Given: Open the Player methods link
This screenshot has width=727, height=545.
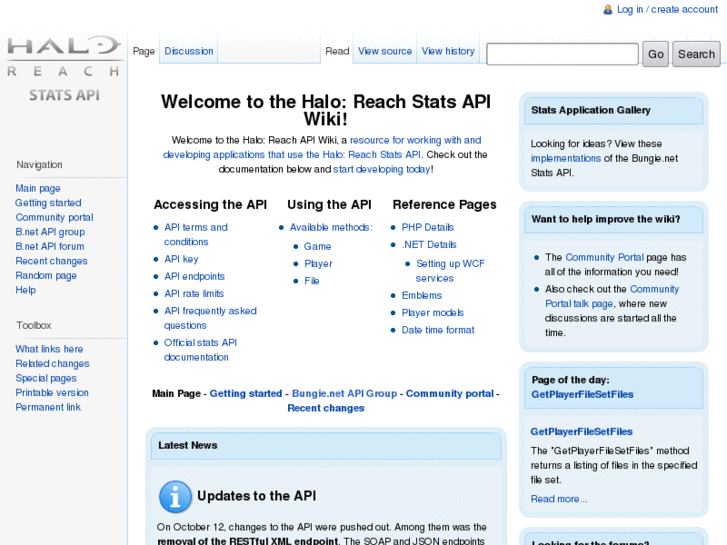Looking at the screenshot, I should click(x=319, y=263).
